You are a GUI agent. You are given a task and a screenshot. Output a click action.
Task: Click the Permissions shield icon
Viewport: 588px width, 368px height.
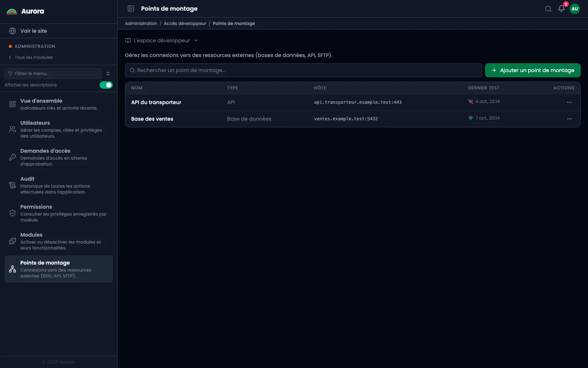[12, 213]
